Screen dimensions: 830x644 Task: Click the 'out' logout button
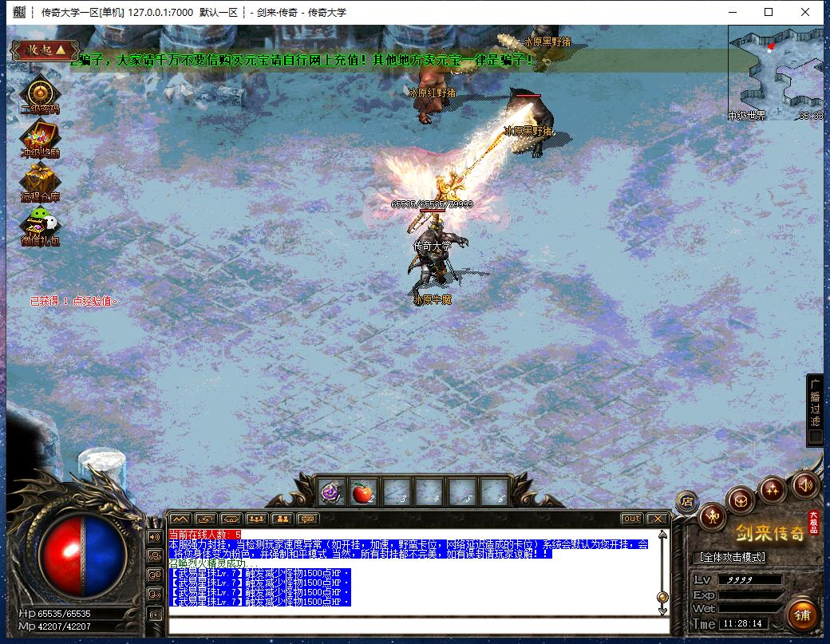click(631, 519)
